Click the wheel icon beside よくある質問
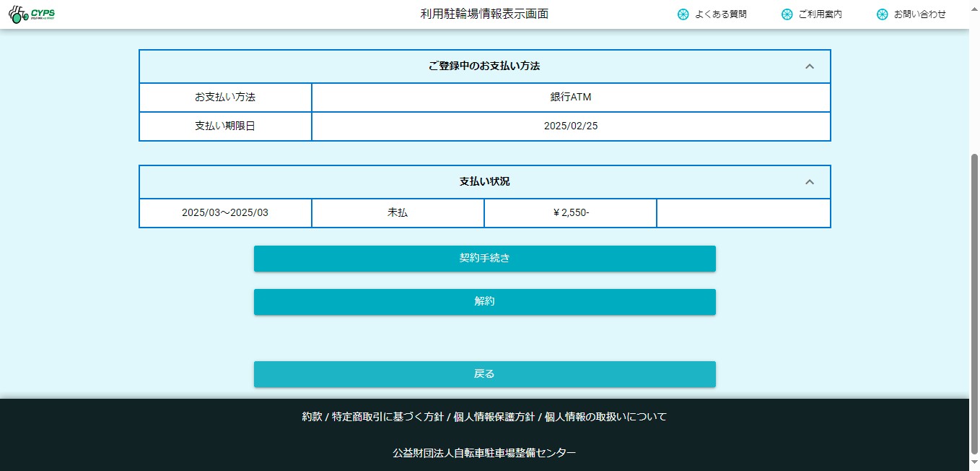This screenshot has height=471, width=980. (683, 14)
